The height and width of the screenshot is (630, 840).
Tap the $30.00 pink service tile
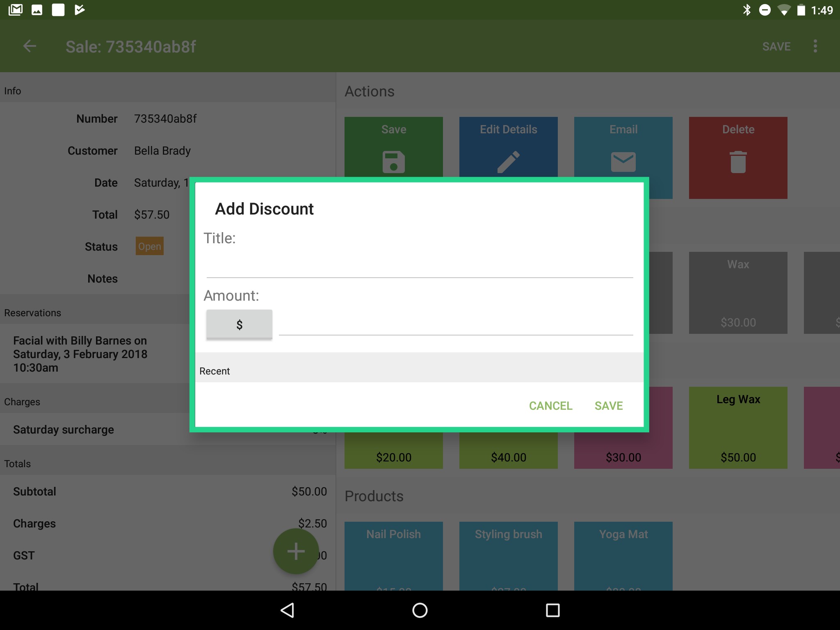click(623, 450)
